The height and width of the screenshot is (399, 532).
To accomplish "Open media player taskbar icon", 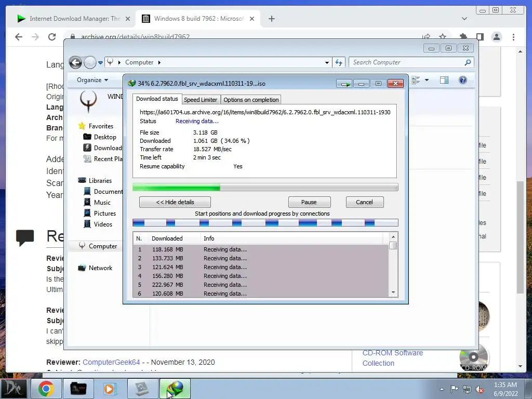I will coord(110,389).
